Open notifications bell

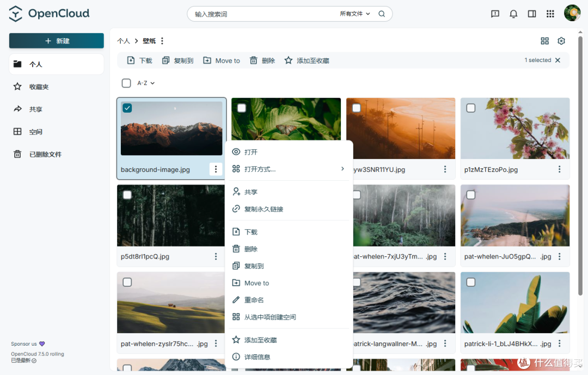point(513,14)
